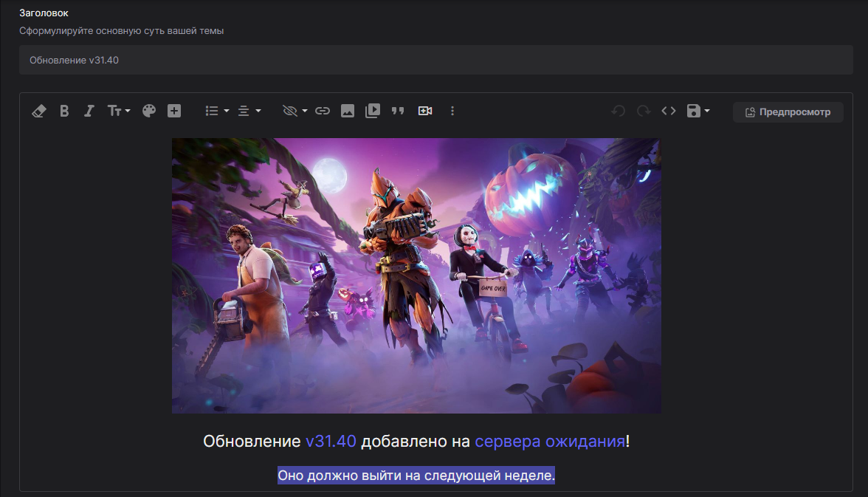This screenshot has height=497, width=868.
Task: Toggle BB code source view
Action: click(x=668, y=111)
